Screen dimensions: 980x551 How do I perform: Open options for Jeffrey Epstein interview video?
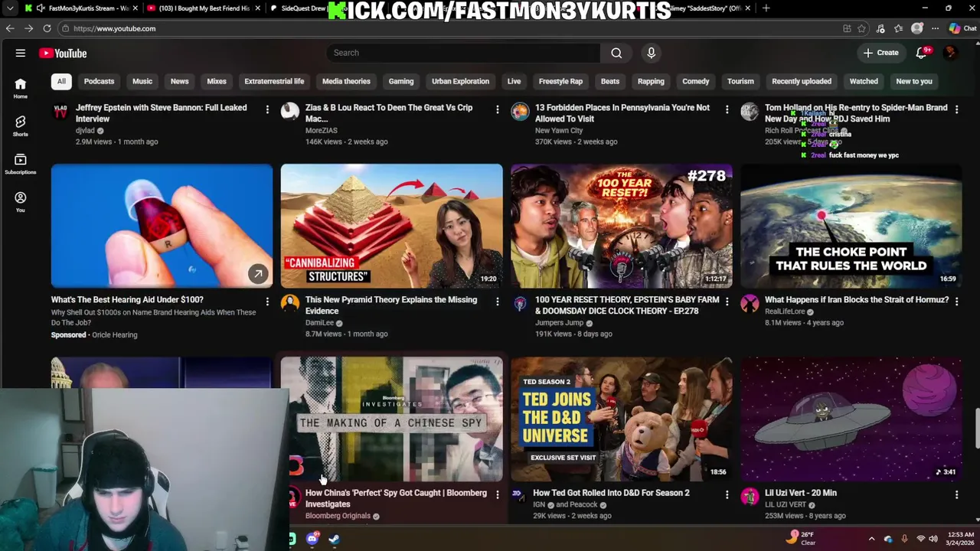[x=267, y=109]
